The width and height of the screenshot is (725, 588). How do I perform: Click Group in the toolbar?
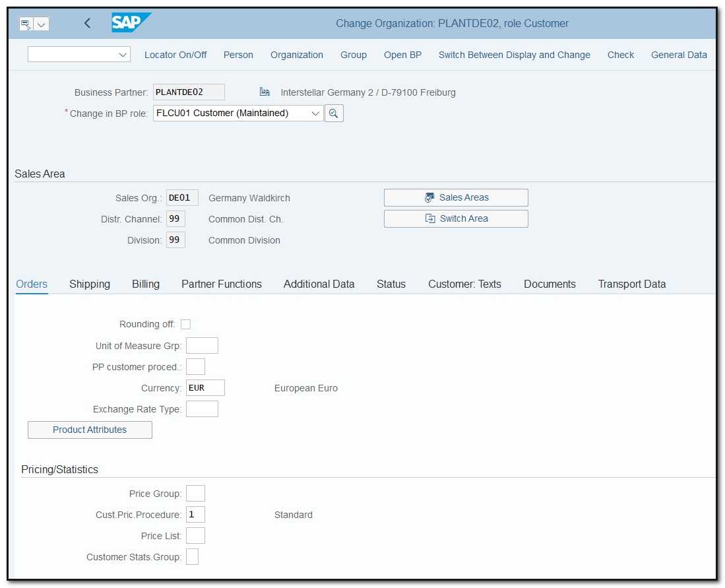click(354, 55)
